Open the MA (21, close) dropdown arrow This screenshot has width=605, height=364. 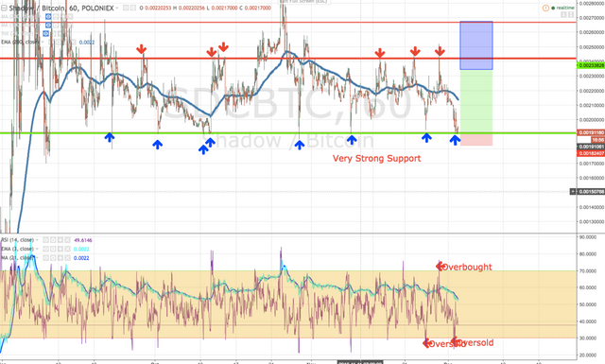[37, 257]
